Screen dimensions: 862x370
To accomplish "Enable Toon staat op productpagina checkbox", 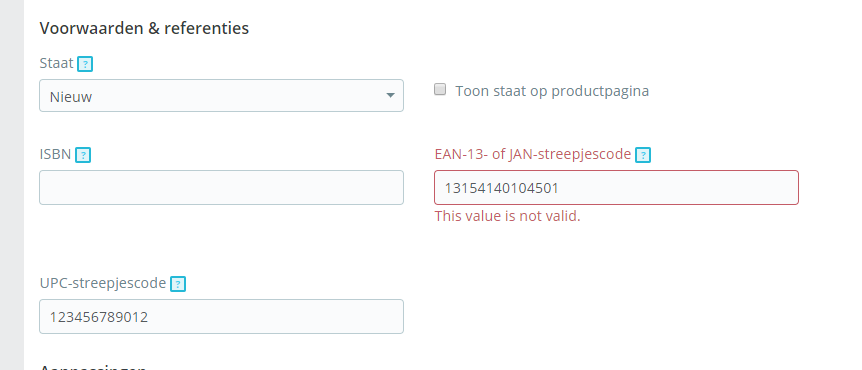I will coord(440,89).
